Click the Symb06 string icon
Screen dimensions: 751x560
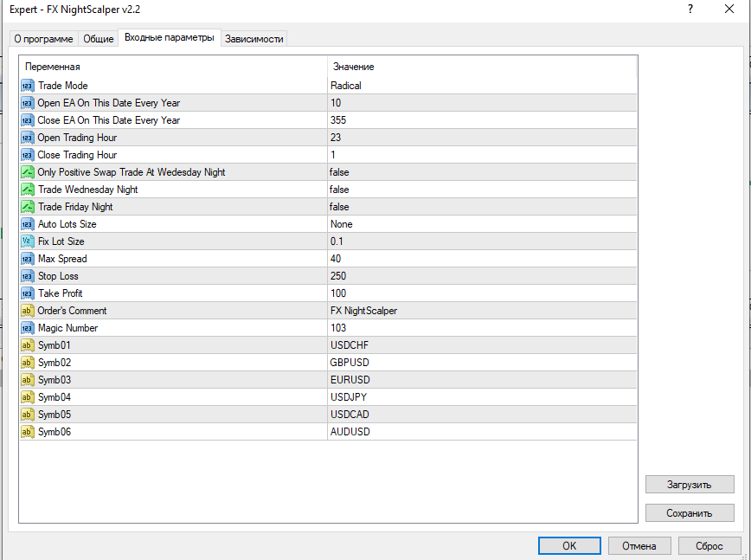28,432
